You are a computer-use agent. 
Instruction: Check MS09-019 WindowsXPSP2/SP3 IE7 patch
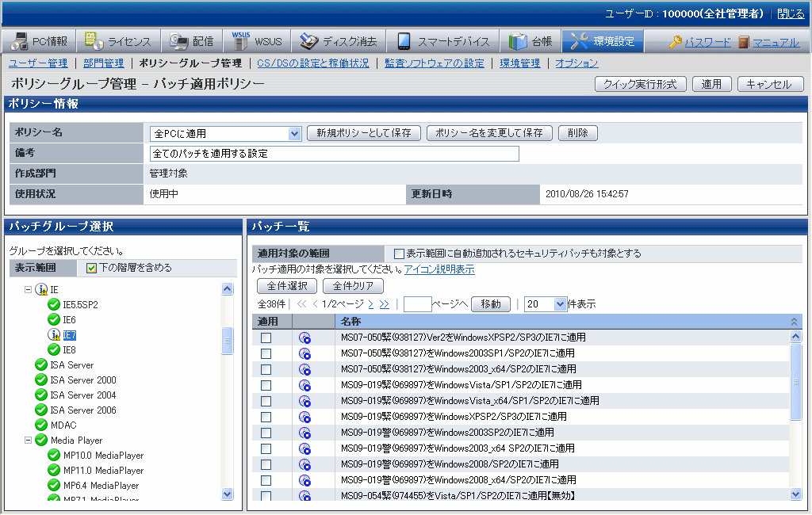[x=266, y=417]
